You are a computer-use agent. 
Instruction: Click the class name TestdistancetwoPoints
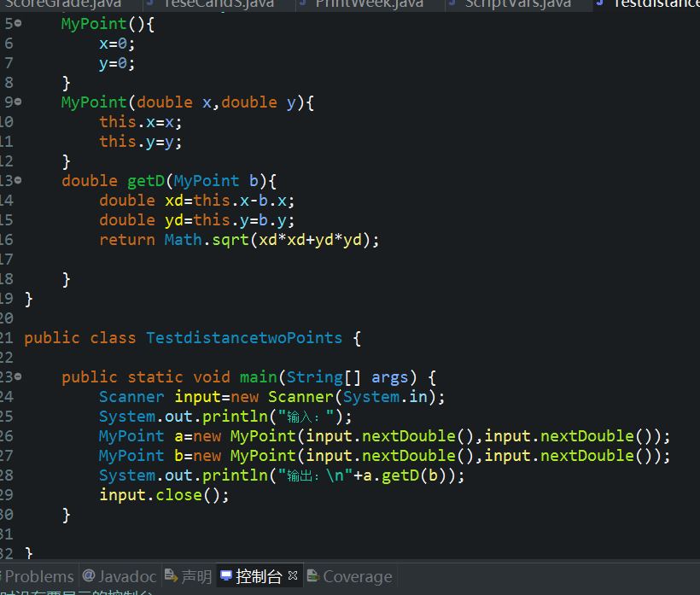[244, 338]
